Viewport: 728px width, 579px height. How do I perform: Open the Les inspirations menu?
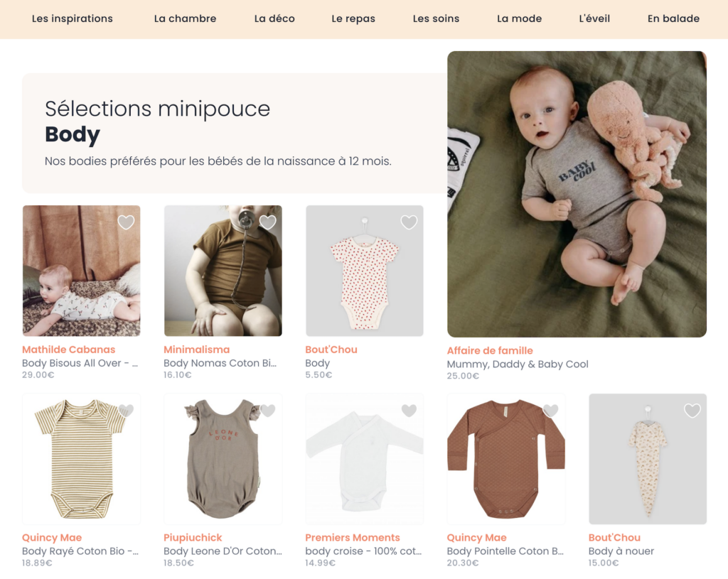pos(73,18)
